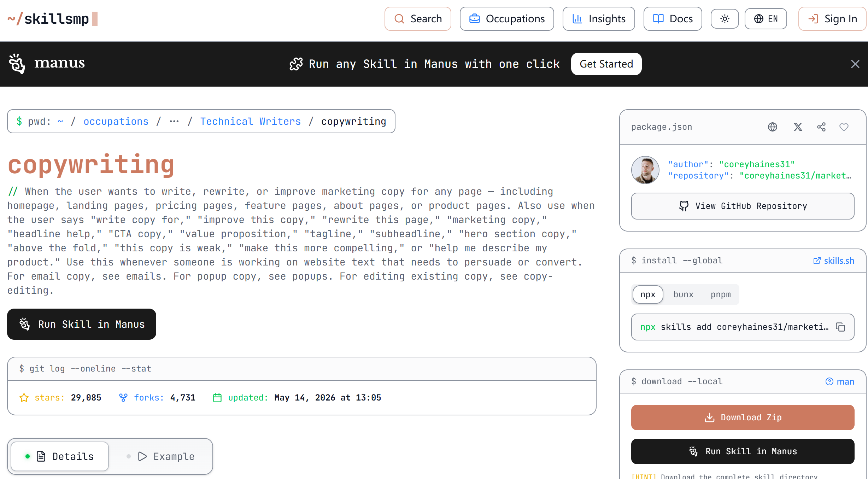
Task: Click the npx skills add command field
Action: tap(743, 327)
